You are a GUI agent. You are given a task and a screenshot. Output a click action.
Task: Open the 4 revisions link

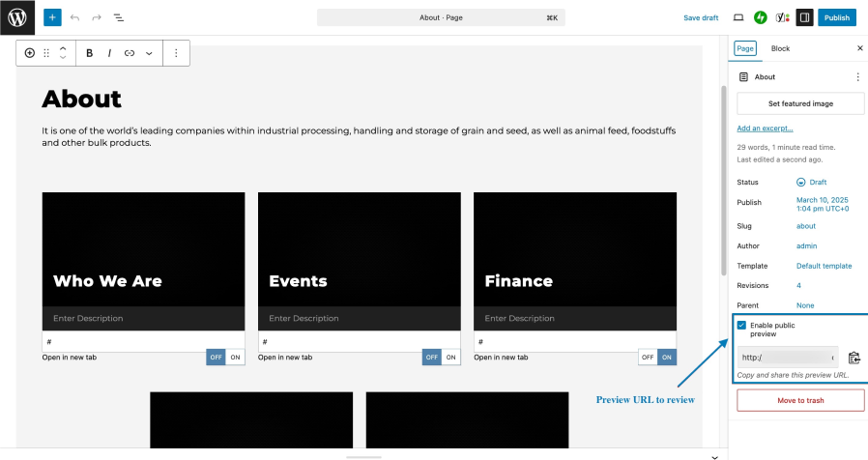[798, 286]
